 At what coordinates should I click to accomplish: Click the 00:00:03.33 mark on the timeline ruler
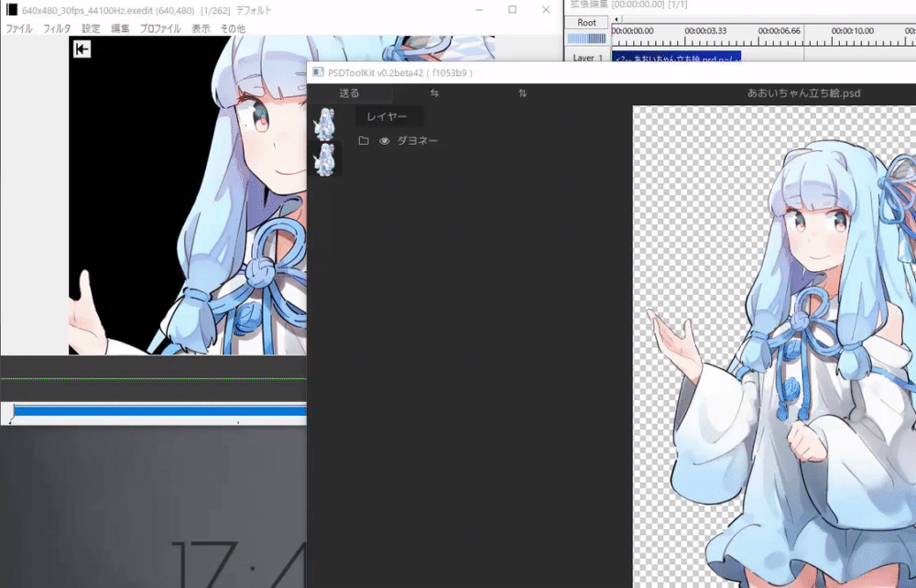point(705,30)
